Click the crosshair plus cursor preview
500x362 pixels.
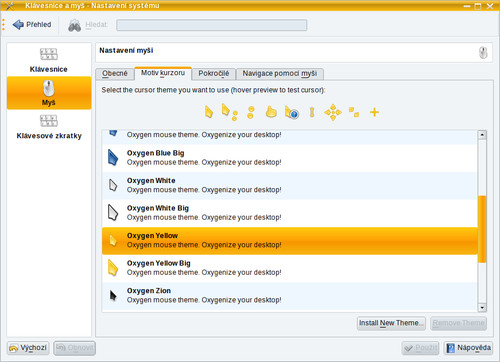click(x=374, y=112)
